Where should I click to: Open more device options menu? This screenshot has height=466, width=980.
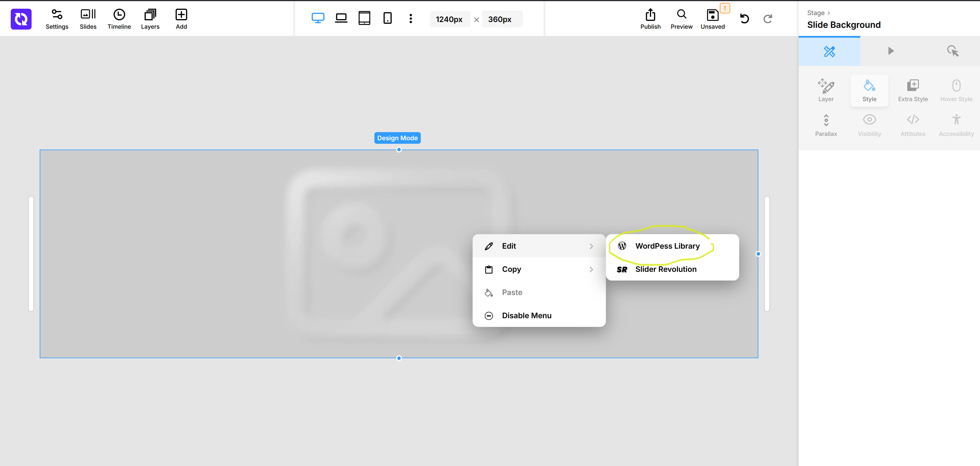pyautogui.click(x=411, y=18)
